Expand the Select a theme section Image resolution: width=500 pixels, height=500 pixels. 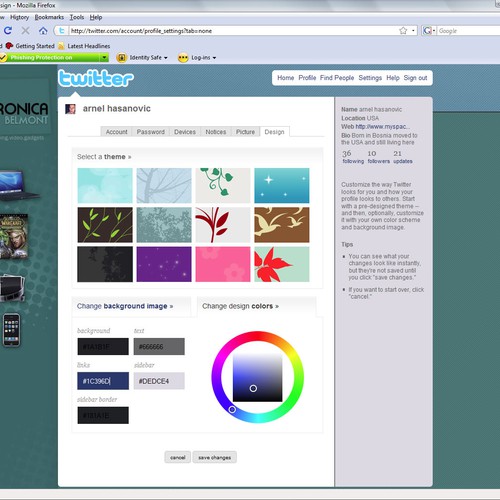tap(104, 157)
